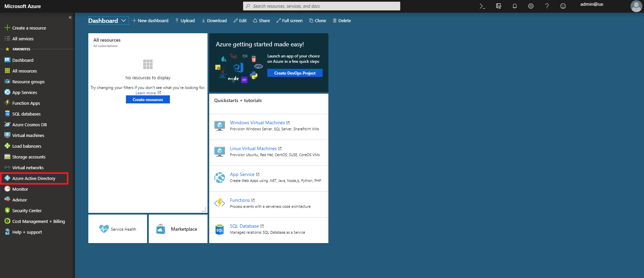Click the Create resources button
This screenshot has width=644, height=278.
coord(148,99)
